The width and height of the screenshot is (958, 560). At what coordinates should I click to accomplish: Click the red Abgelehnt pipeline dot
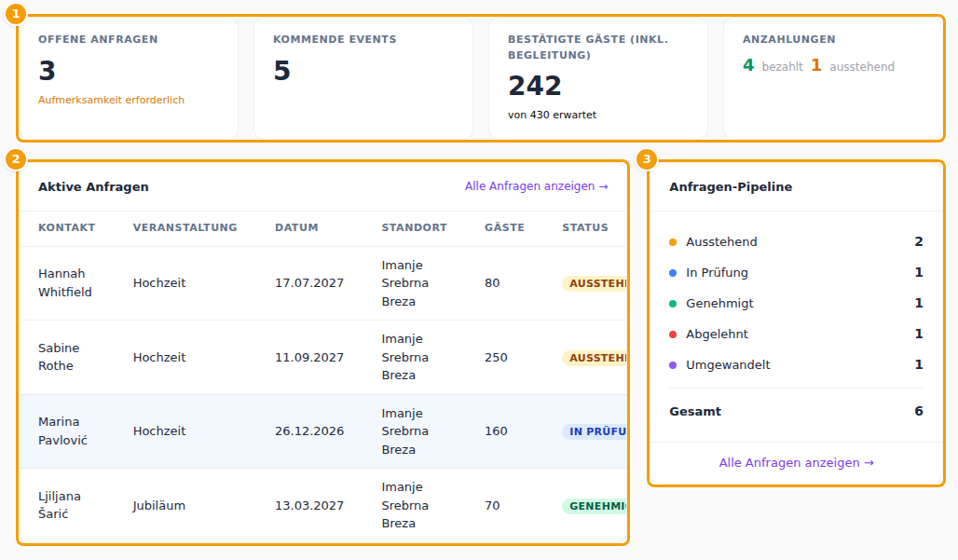point(673,335)
